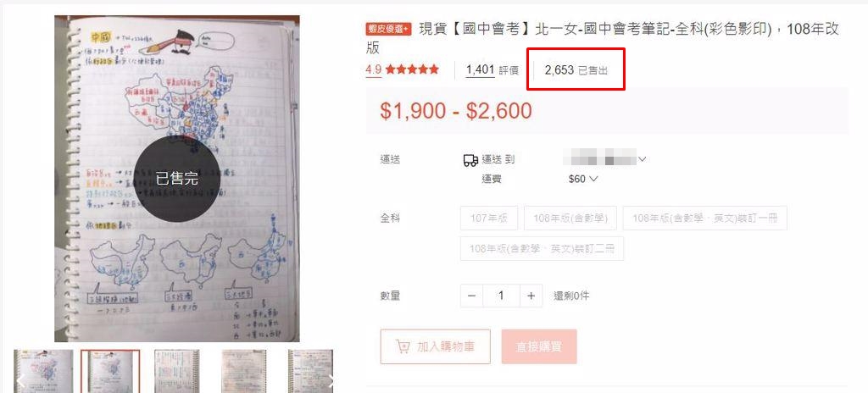The height and width of the screenshot is (393, 868).
Task: Open the 1,401 評價 reviews link
Action: point(492,69)
